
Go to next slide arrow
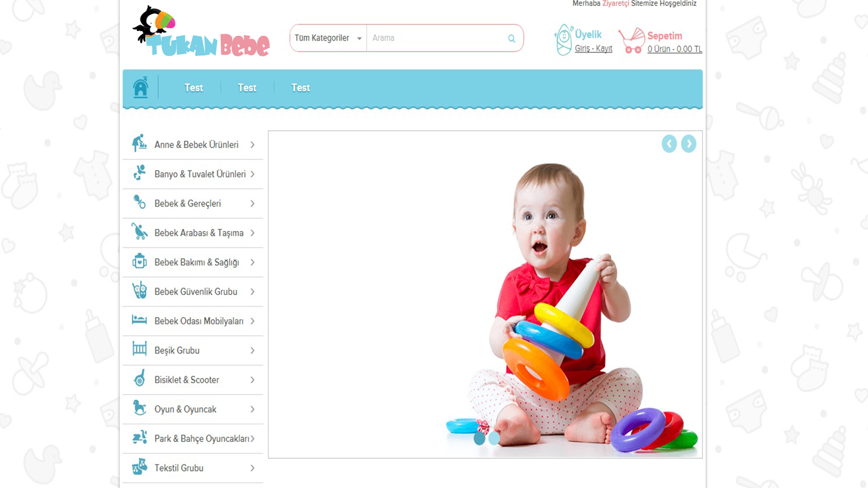click(x=688, y=144)
